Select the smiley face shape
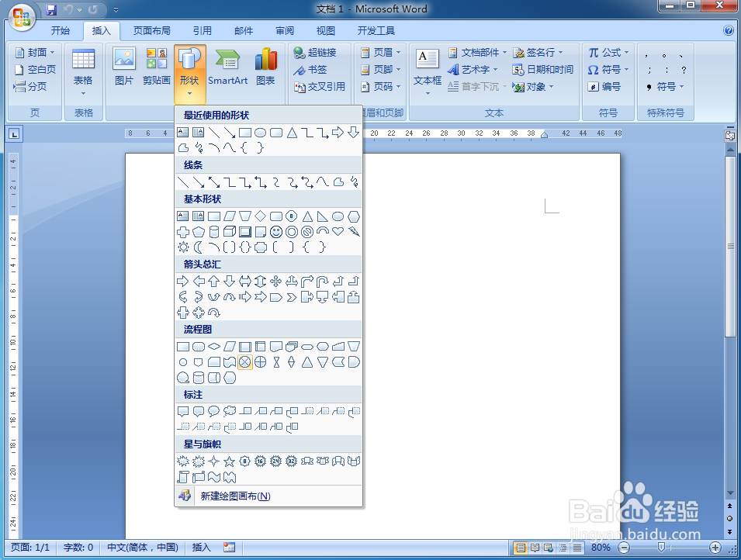Image resolution: width=741 pixels, height=560 pixels. (x=276, y=232)
